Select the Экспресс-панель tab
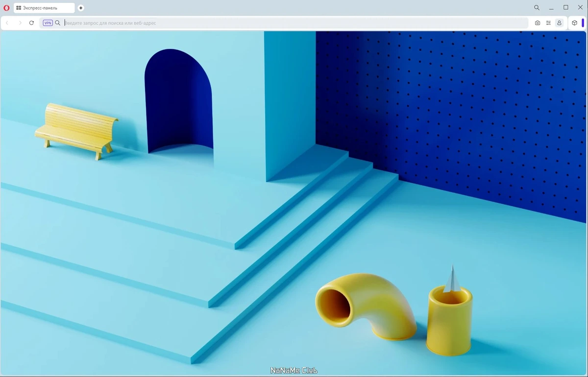588x377 pixels. tap(44, 8)
